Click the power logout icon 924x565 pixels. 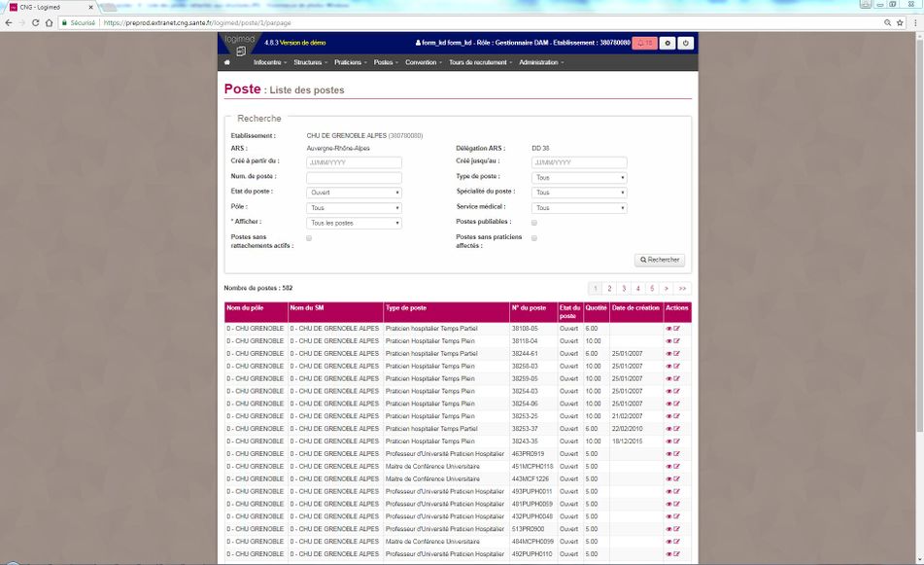[x=685, y=43]
